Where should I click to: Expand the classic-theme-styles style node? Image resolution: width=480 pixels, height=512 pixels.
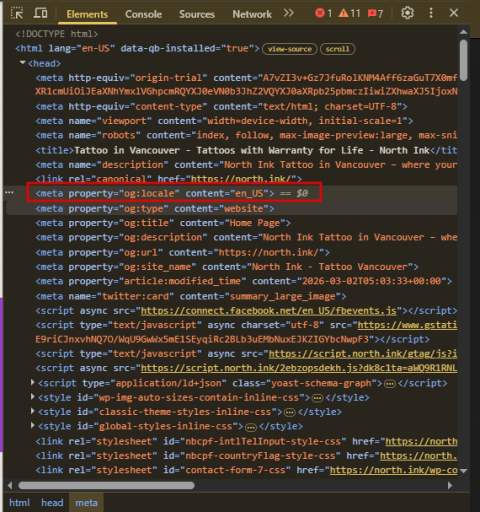pos(33,411)
